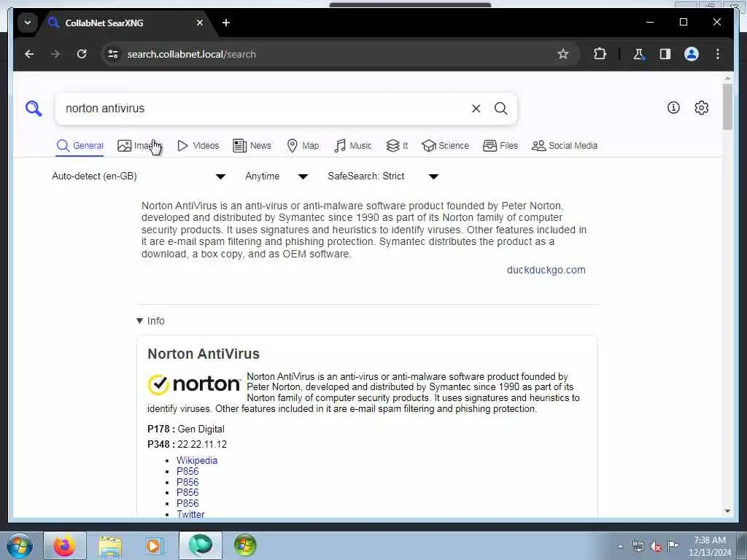Switch to the It search category

click(x=397, y=146)
